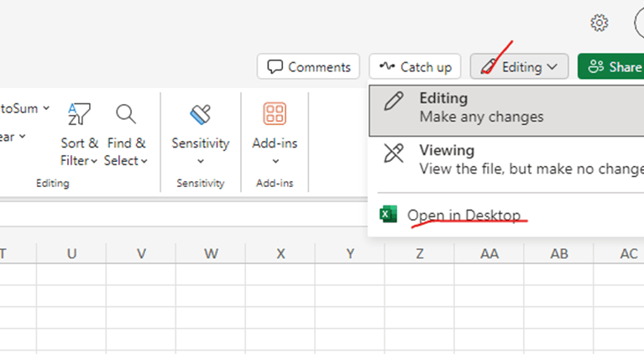The height and width of the screenshot is (354, 644).
Task: Expand the Find & Select dropdown arrow
Action: coord(144,161)
